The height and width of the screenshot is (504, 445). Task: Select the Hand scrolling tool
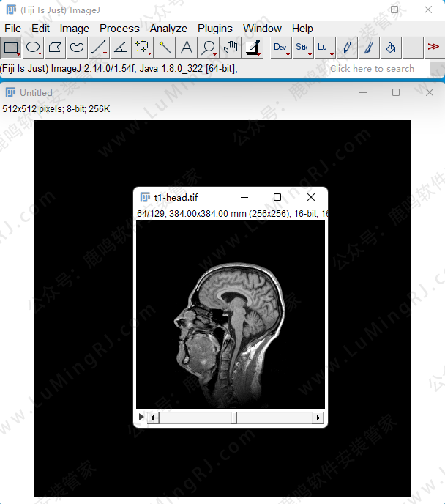(231, 48)
